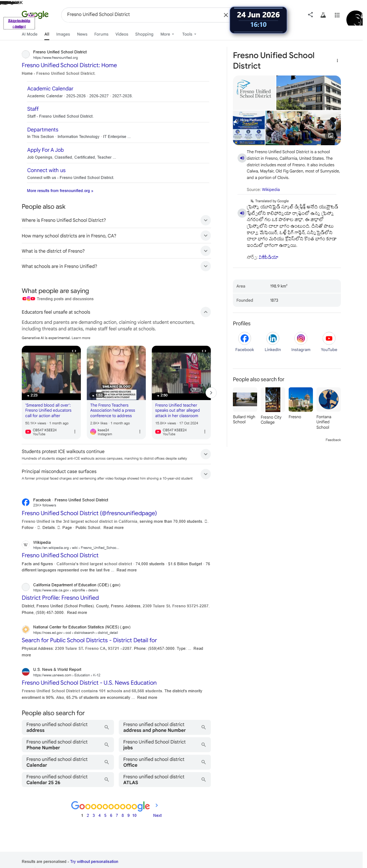Open Fontana Unified School thumbnail
367x868 pixels.
pyautogui.click(x=329, y=400)
